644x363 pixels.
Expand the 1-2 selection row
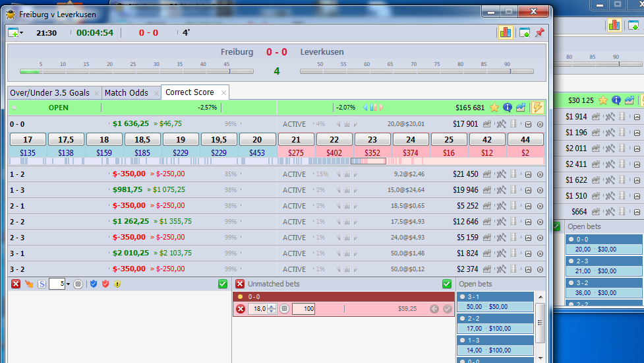[x=528, y=175]
